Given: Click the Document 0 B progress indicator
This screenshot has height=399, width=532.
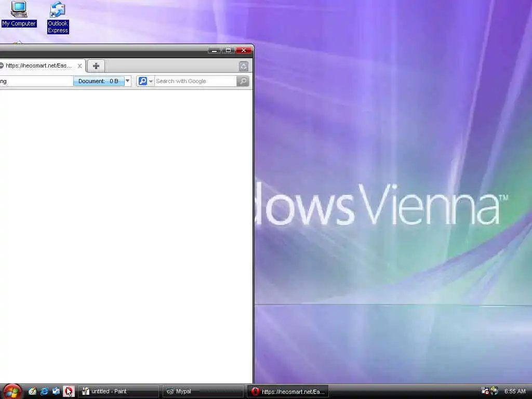Looking at the screenshot, I should [99, 81].
